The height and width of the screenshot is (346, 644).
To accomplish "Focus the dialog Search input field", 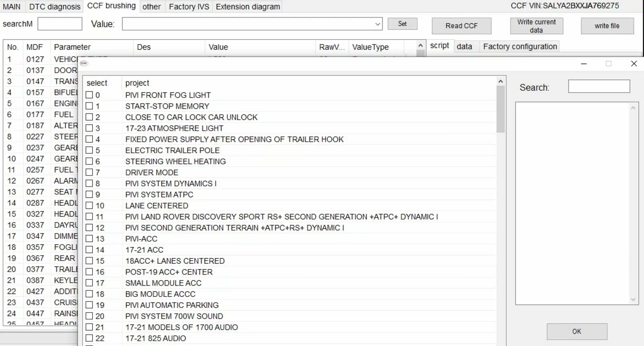I will [x=599, y=86].
